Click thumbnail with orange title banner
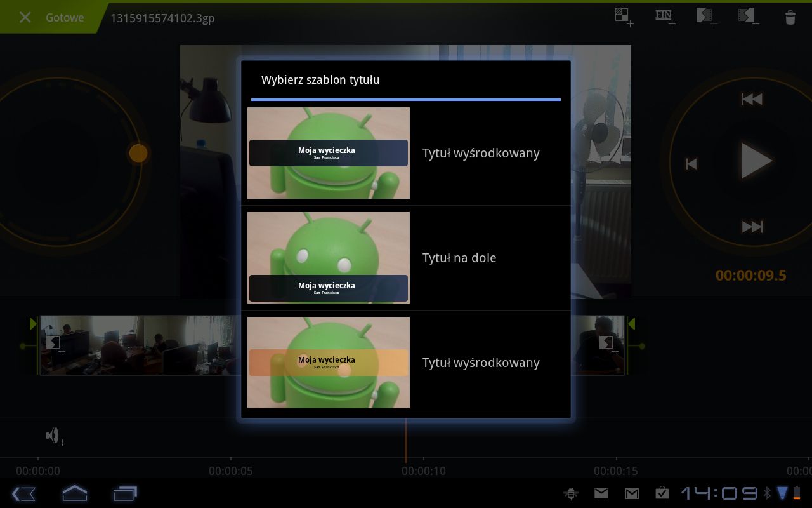812x508 pixels. click(x=329, y=363)
